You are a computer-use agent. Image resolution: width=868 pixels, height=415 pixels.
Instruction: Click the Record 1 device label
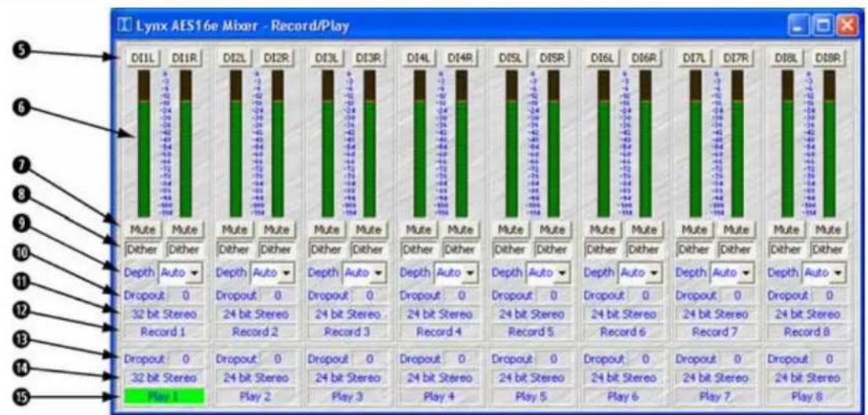164,332
